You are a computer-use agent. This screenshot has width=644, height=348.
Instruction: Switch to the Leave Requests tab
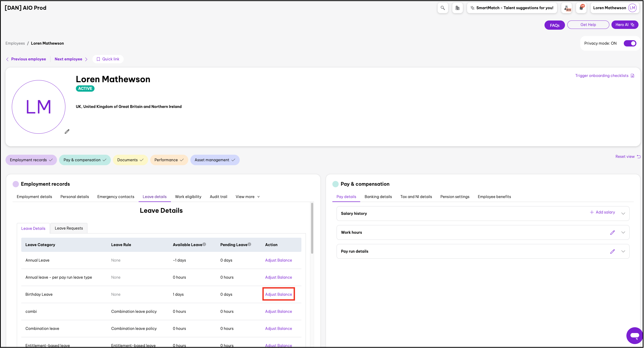click(69, 228)
